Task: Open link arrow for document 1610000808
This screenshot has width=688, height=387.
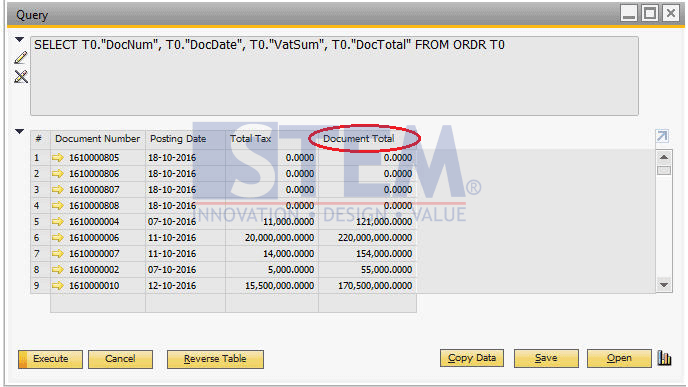Action: (x=57, y=206)
